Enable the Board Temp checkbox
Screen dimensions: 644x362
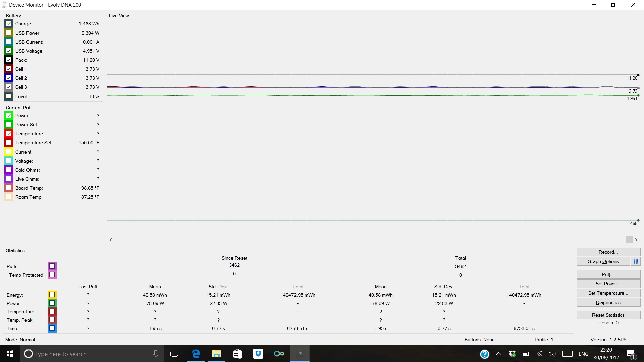pyautogui.click(x=9, y=188)
